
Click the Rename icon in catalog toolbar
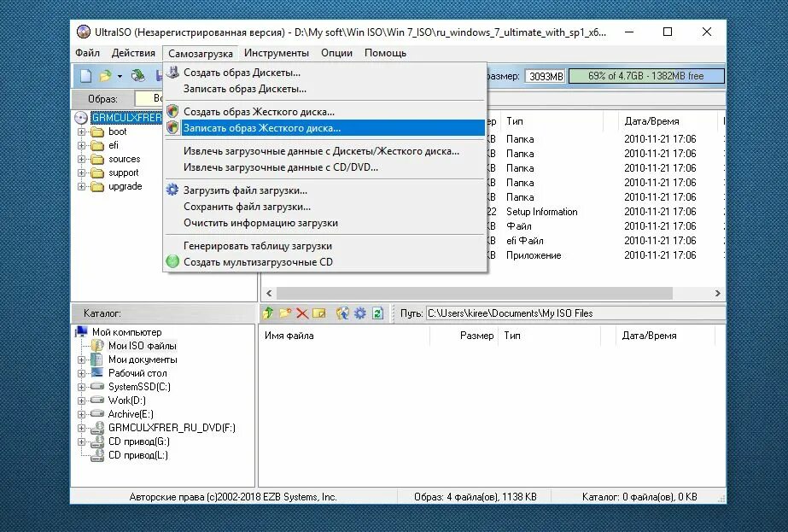tap(319, 313)
